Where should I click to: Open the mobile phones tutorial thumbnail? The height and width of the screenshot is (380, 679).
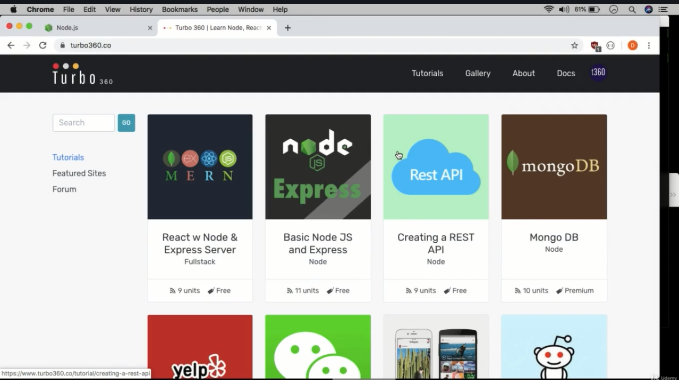click(436, 347)
